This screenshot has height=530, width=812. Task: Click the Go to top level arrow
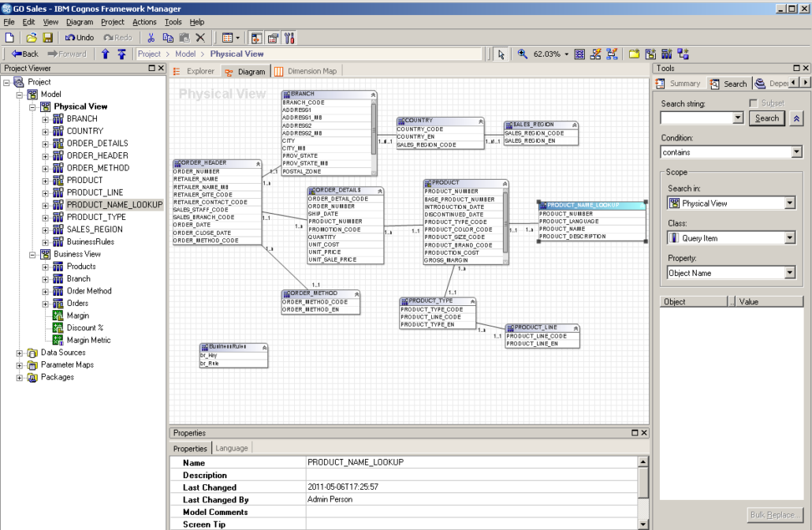click(x=121, y=54)
